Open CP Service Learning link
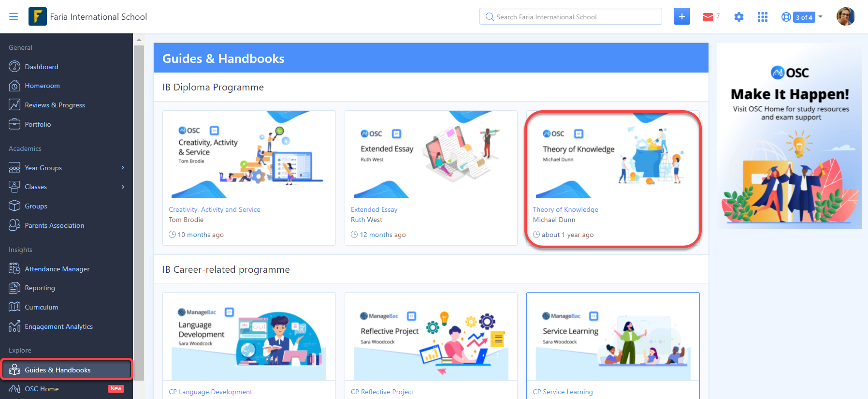This screenshot has width=868, height=399. [x=563, y=392]
